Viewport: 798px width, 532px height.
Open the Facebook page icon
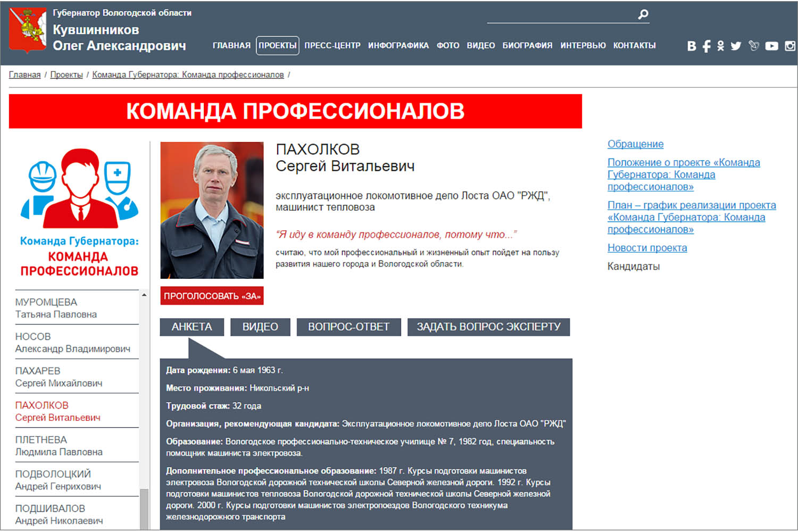706,46
